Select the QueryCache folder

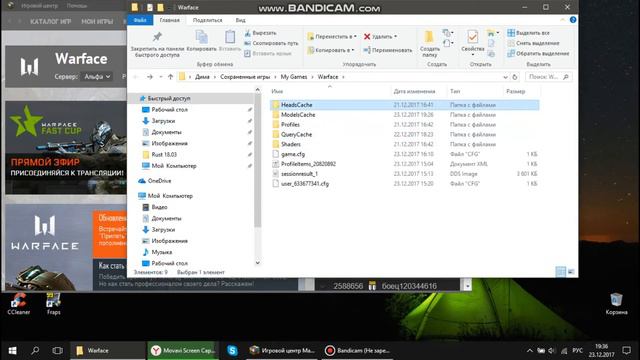(x=296, y=134)
